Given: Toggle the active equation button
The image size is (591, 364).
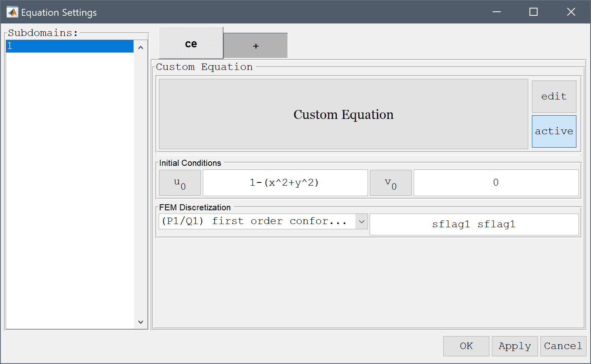Looking at the screenshot, I should [554, 131].
